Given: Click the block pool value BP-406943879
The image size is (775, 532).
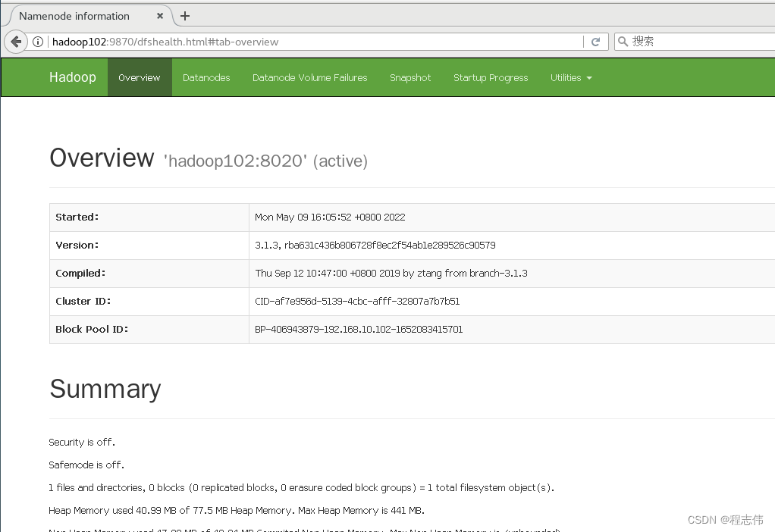Looking at the screenshot, I should point(359,330).
